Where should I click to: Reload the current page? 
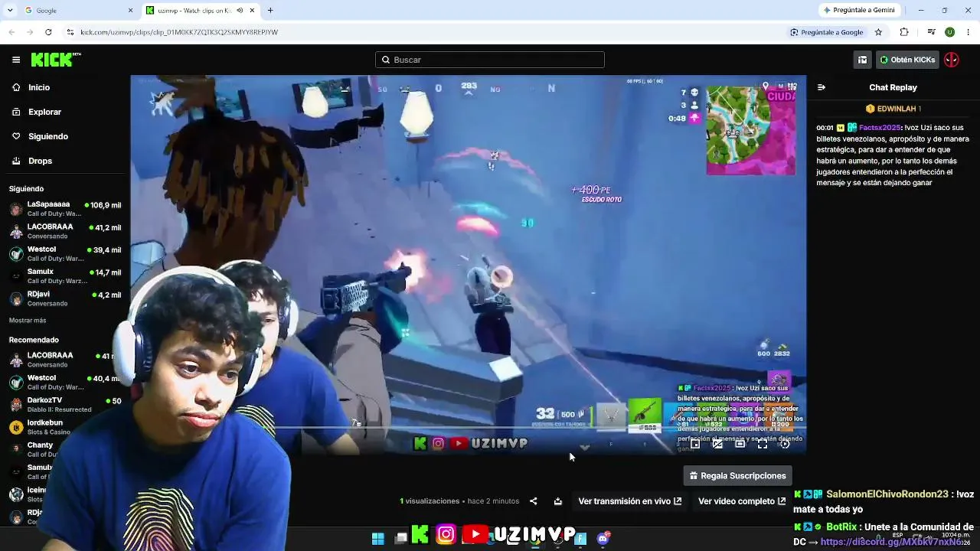coord(48,32)
